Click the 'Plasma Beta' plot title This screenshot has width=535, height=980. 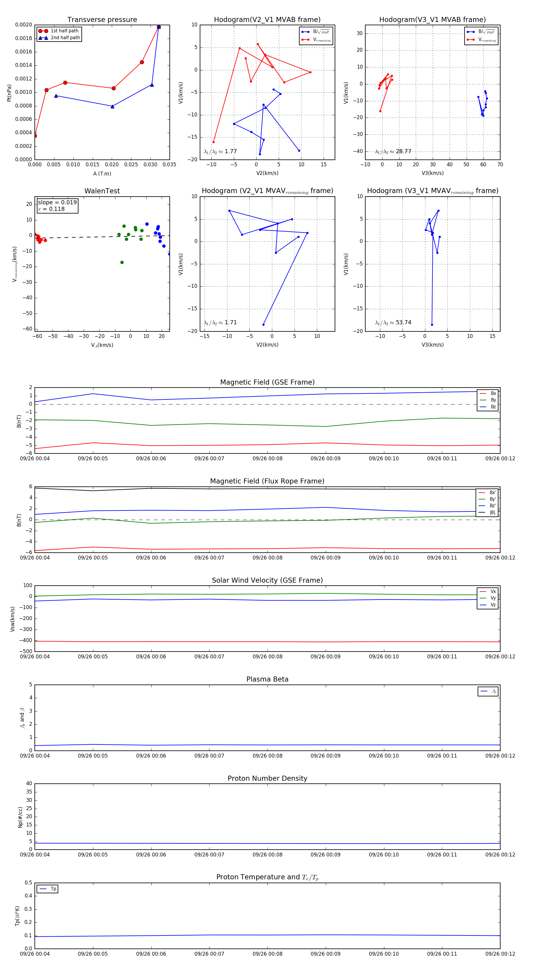pyautogui.click(x=267, y=679)
